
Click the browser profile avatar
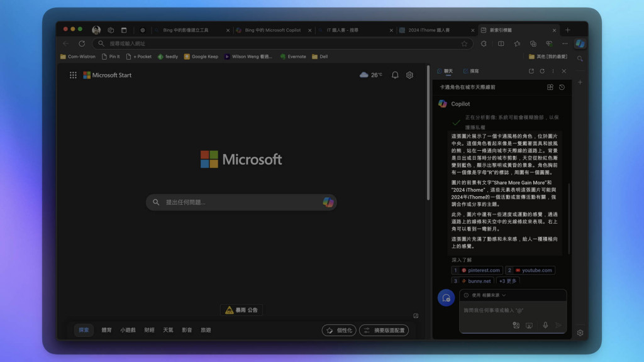point(96,30)
